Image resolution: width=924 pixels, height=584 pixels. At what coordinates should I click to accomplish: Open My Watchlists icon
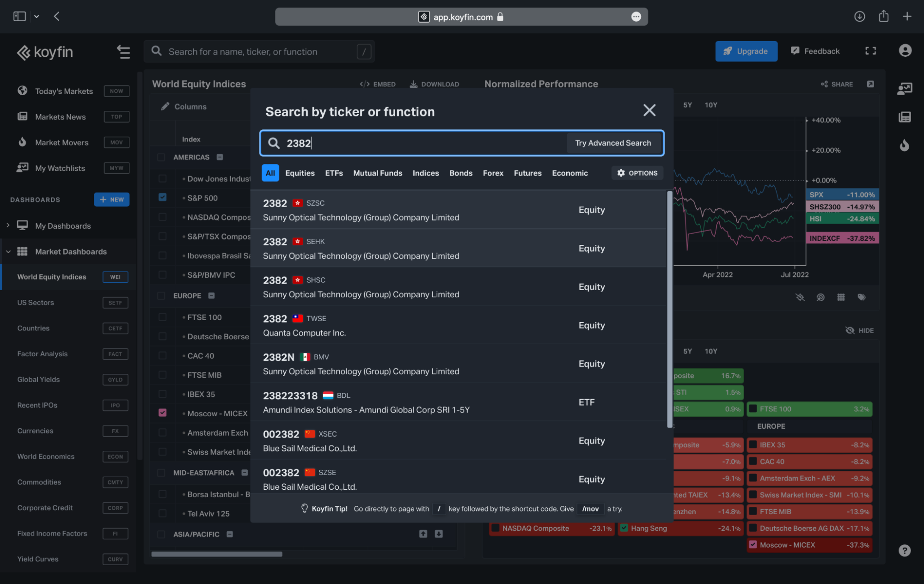[22, 168]
